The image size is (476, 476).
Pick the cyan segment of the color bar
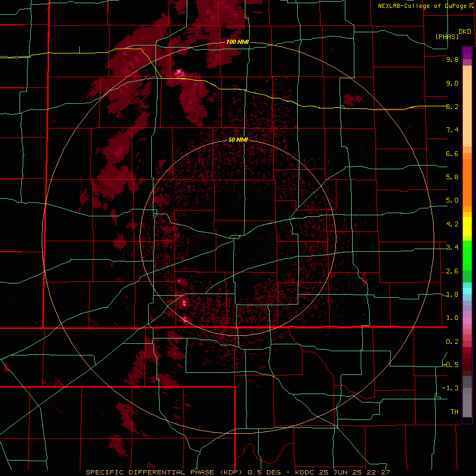click(467, 291)
